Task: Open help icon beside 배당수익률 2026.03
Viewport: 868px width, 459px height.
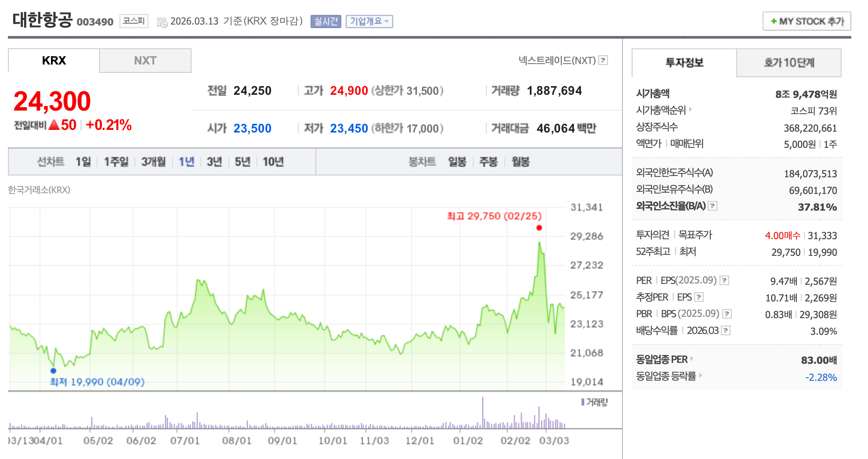Action: (x=726, y=330)
